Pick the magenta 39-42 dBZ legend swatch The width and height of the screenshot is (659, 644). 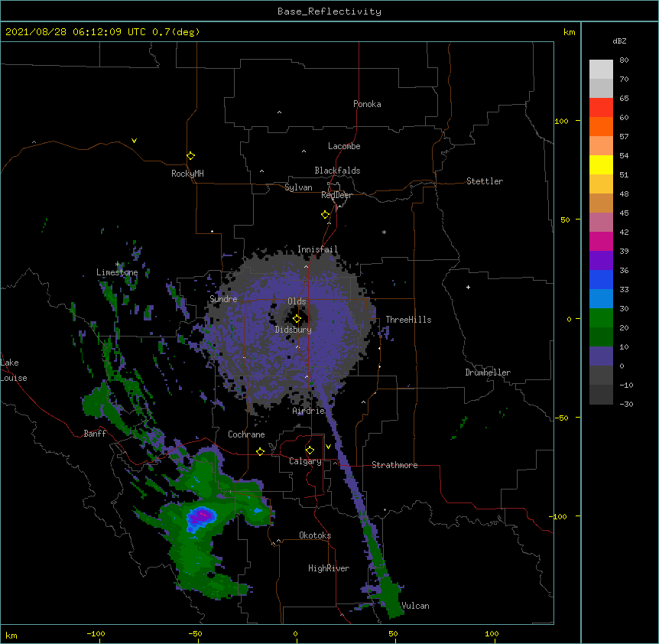pyautogui.click(x=601, y=241)
